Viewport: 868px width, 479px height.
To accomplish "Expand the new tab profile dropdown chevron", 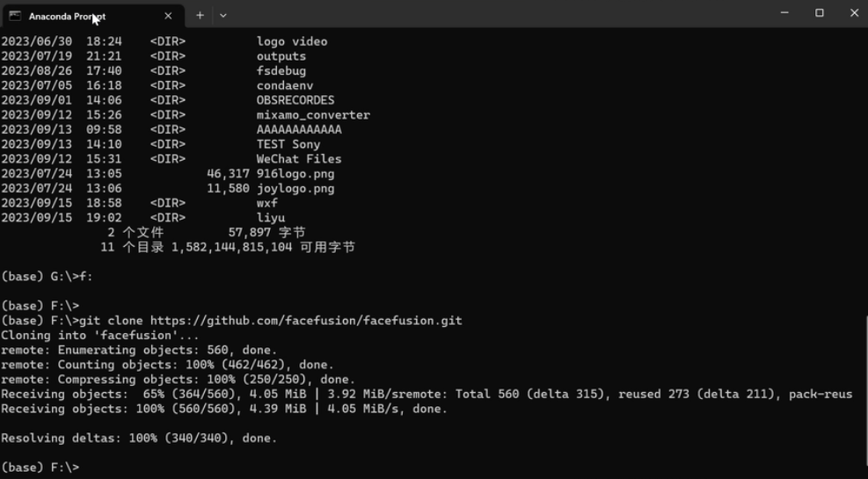I will [x=223, y=16].
